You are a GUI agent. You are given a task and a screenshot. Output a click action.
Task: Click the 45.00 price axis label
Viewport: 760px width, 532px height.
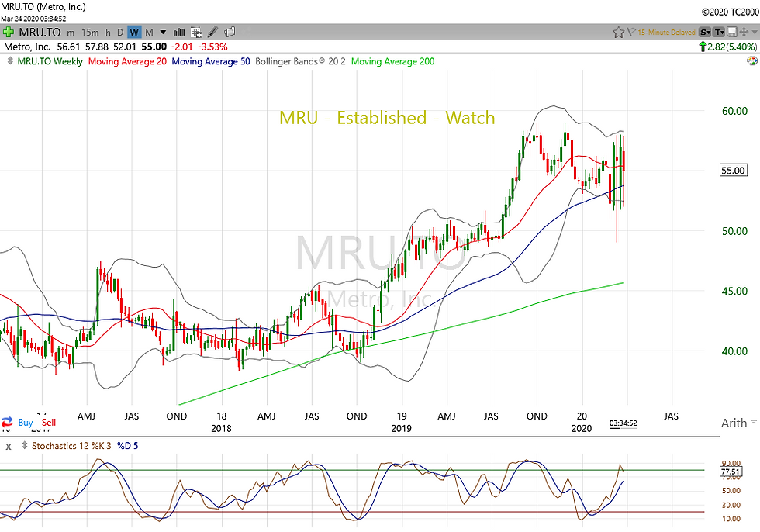coord(734,291)
